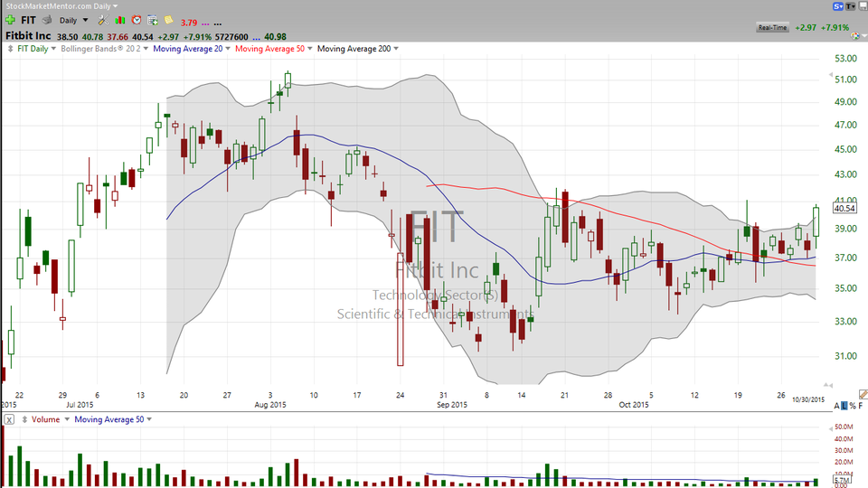Click the calendar add event icon
The height and width of the screenshot is (488, 868).
pyautogui.click(x=152, y=21)
